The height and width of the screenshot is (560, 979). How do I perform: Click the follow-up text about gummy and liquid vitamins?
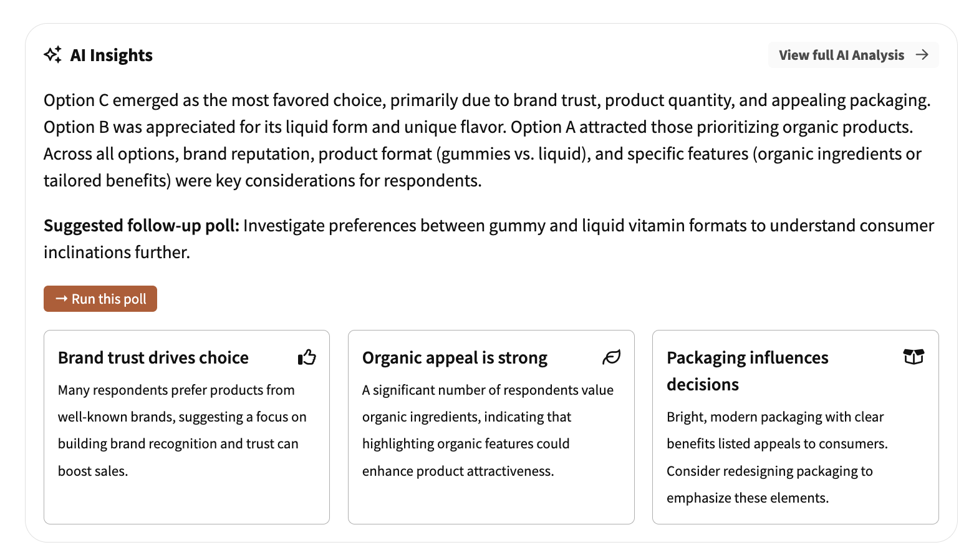pos(587,226)
